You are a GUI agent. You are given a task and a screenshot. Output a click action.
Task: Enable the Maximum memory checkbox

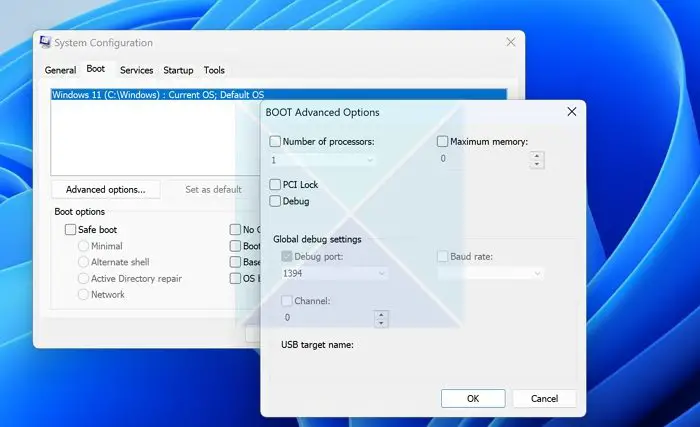(x=442, y=142)
